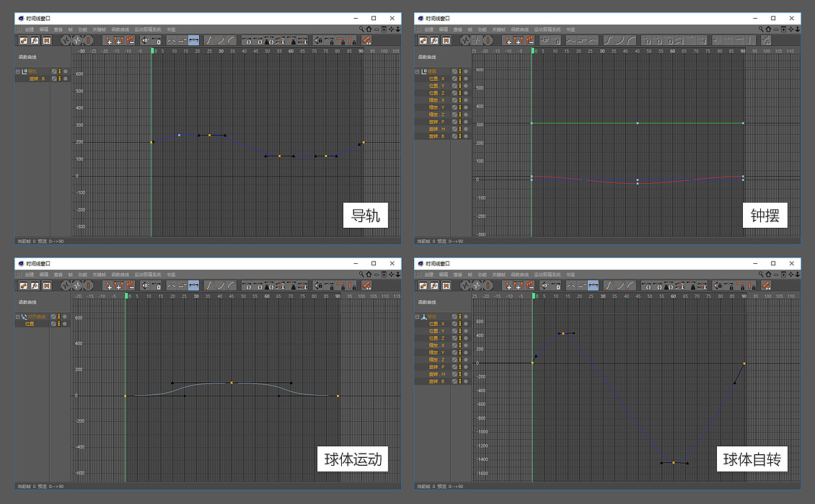Toggle hatched square for 位置 . Z in 钟摆 window
The image size is (815, 504).
click(x=454, y=93)
